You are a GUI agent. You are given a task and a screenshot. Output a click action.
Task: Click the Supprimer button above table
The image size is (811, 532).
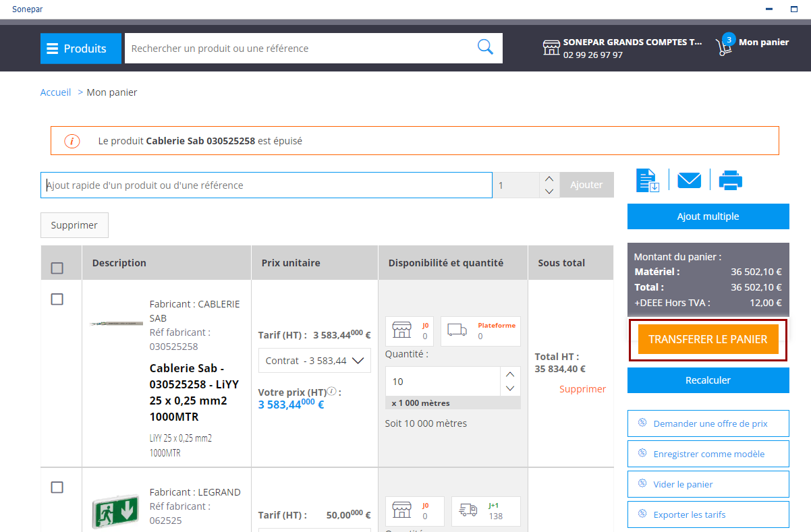click(x=74, y=225)
